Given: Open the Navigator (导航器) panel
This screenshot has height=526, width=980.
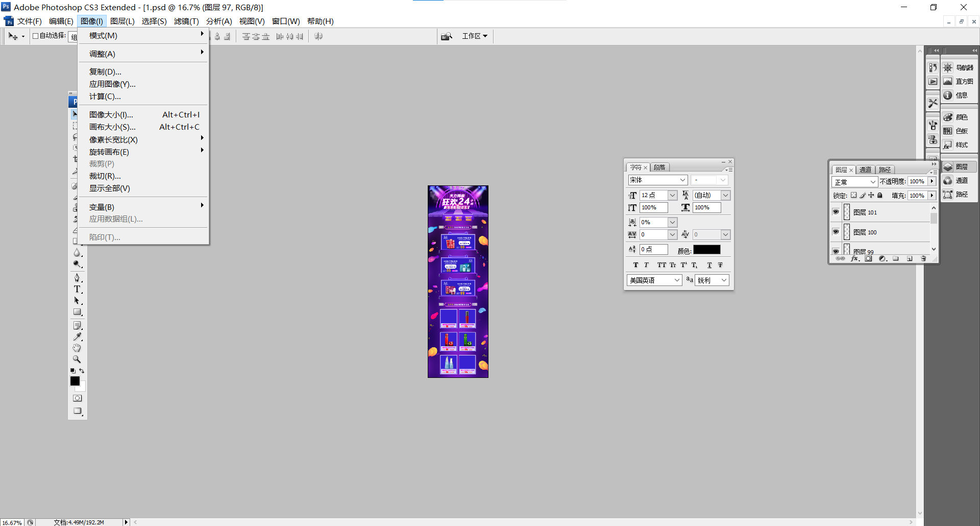Looking at the screenshot, I should [x=959, y=67].
